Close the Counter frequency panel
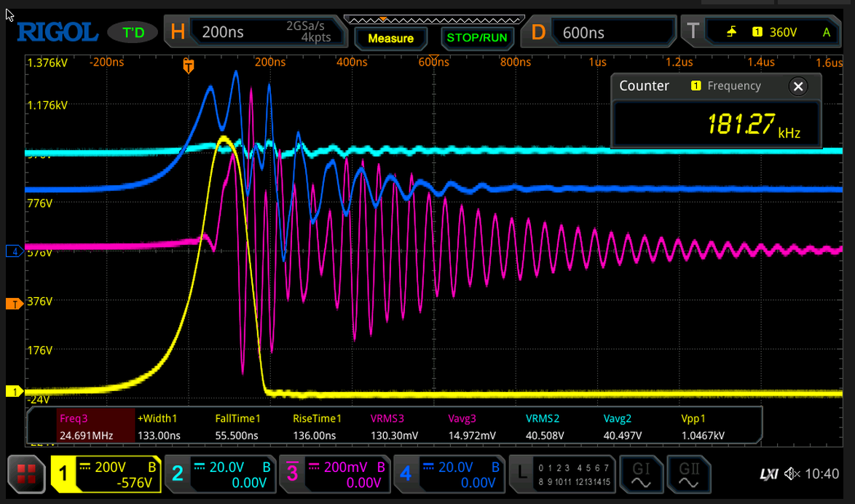Viewport: 855px width, 504px height. (798, 87)
